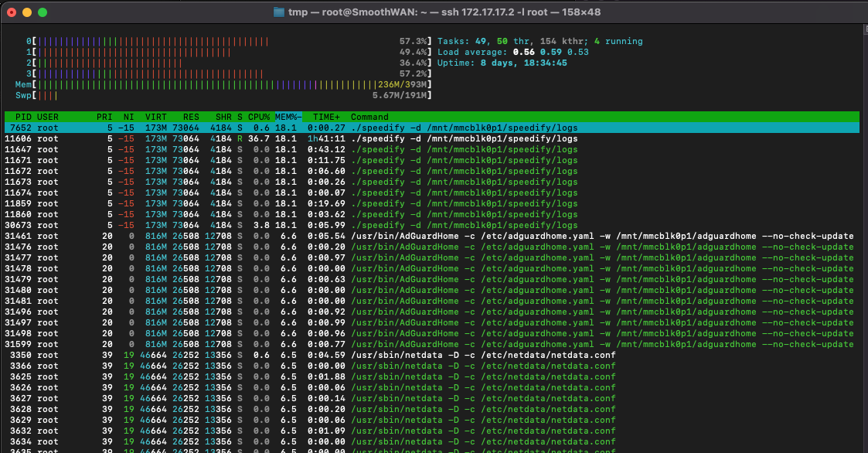Select netdata thread PID 3632
Viewport: 868px width, 453px height.
pyautogui.click(x=432, y=431)
